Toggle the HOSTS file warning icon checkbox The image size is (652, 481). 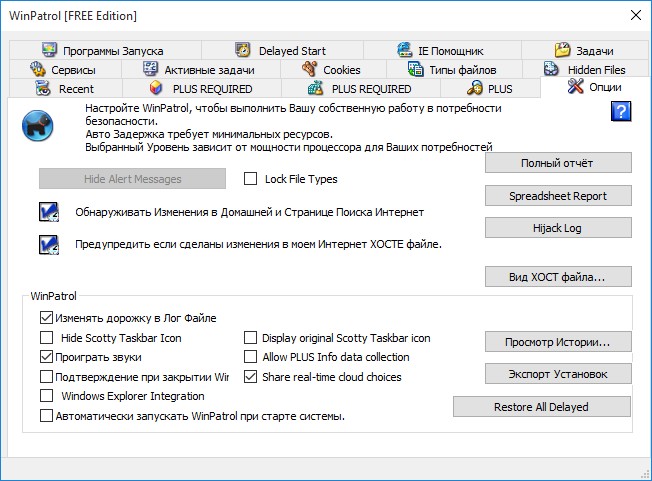coord(49,244)
